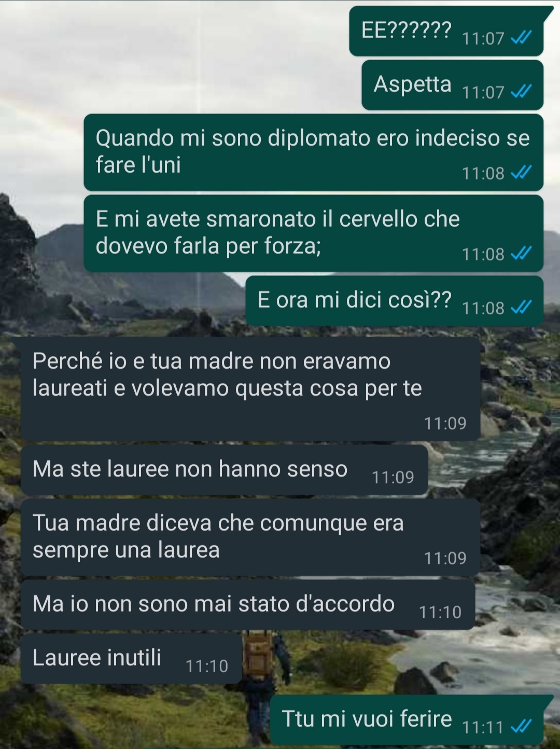Tap the read ticks on 'Ttu mi vuoi ferire'
This screenshot has height=749, width=560.
(x=521, y=726)
